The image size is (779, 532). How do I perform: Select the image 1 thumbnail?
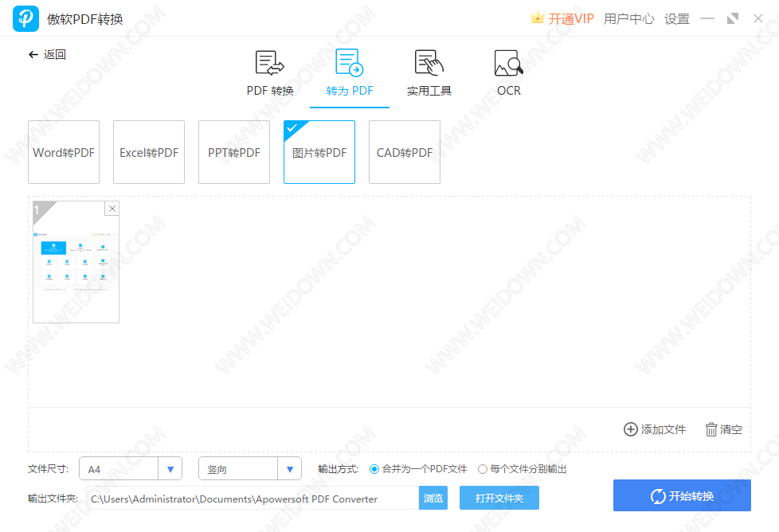click(x=76, y=262)
